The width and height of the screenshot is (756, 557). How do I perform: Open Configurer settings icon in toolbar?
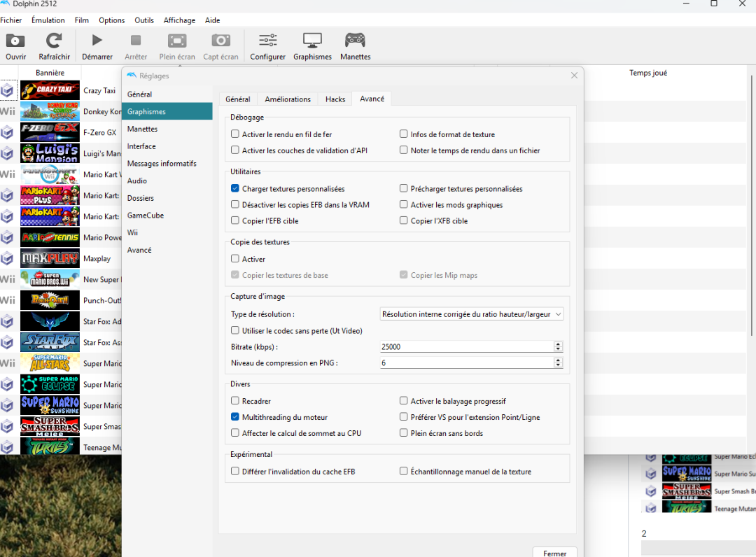[267, 41]
